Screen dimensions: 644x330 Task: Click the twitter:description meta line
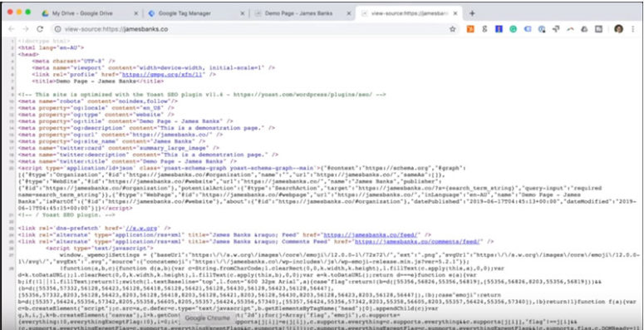(x=148, y=155)
